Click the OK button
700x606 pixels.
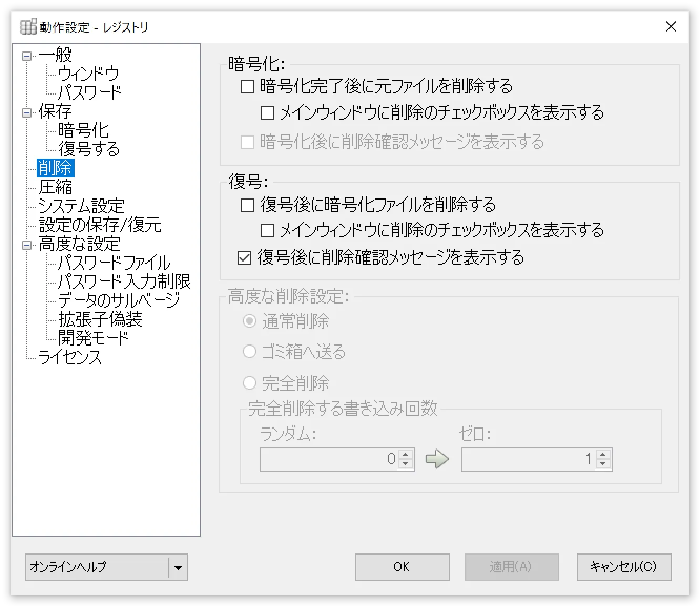click(x=402, y=567)
